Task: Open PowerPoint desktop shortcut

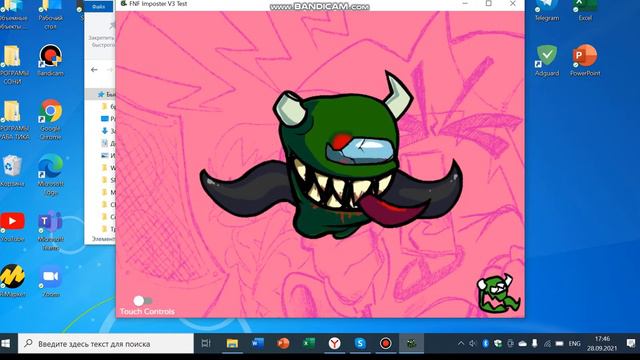Action: [x=585, y=60]
